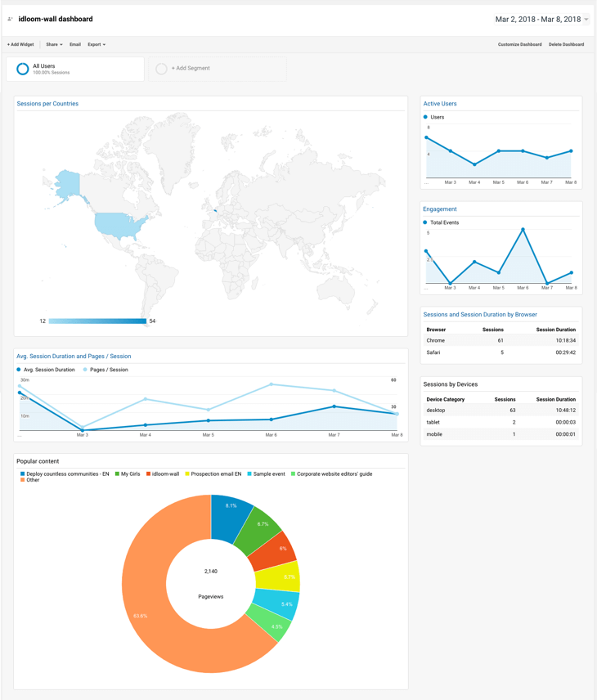Click the empty Add Segment circle
Screen dimensions: 597x700
pyautogui.click(x=162, y=69)
